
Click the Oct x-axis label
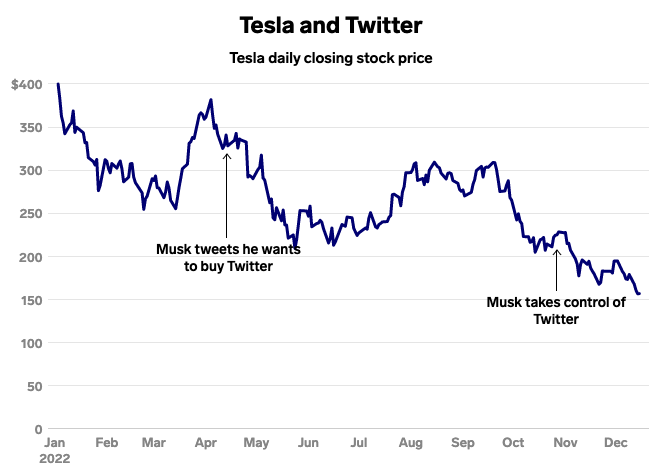[513, 443]
